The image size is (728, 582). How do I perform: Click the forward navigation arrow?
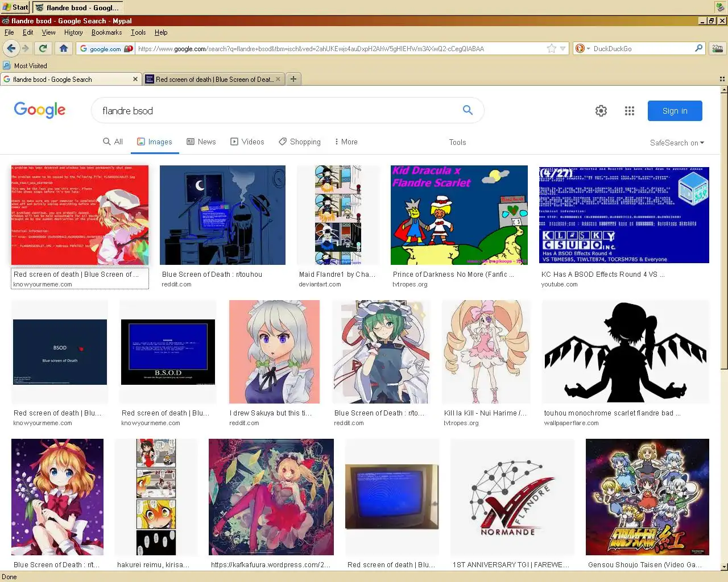(x=25, y=48)
